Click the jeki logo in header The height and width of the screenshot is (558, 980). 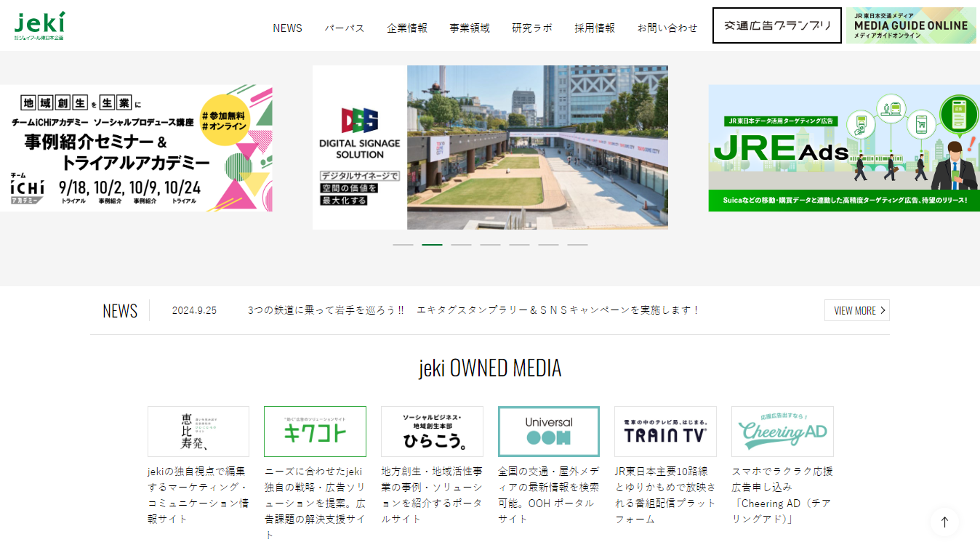click(x=39, y=25)
